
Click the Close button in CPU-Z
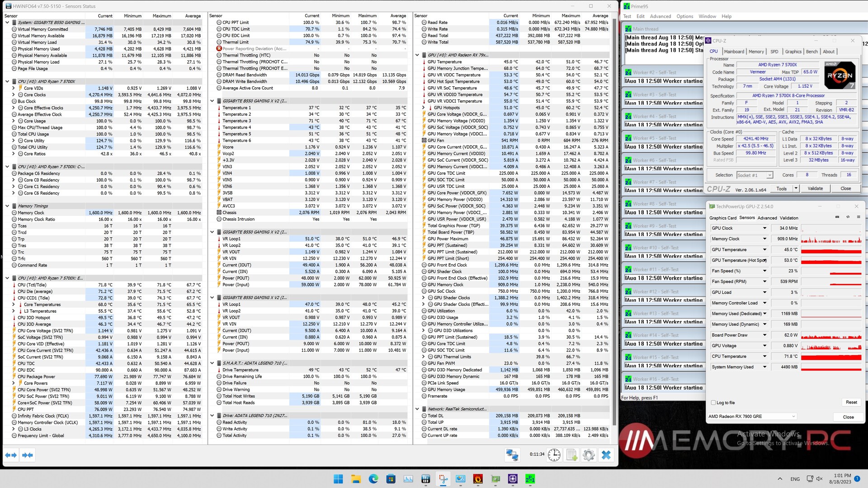[846, 188]
